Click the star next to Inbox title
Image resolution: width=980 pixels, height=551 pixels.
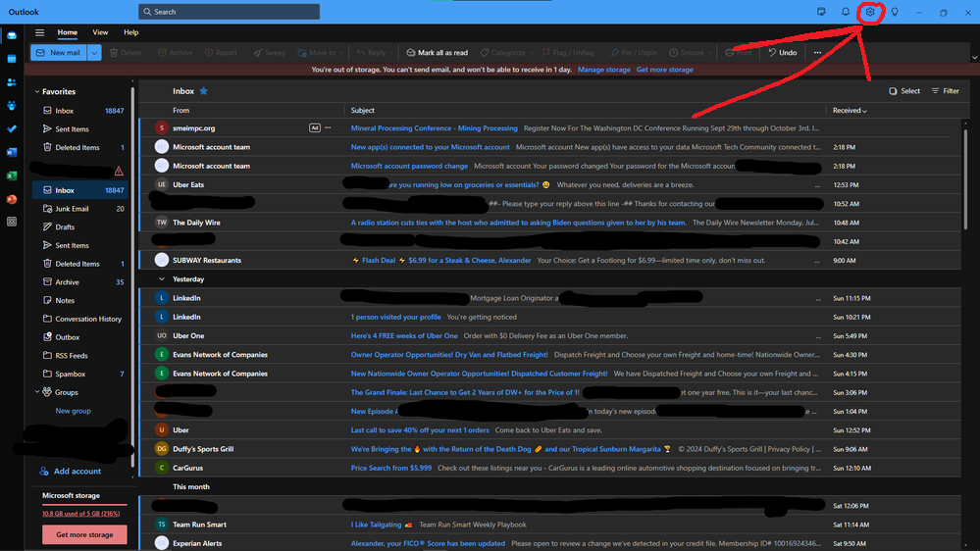point(204,91)
